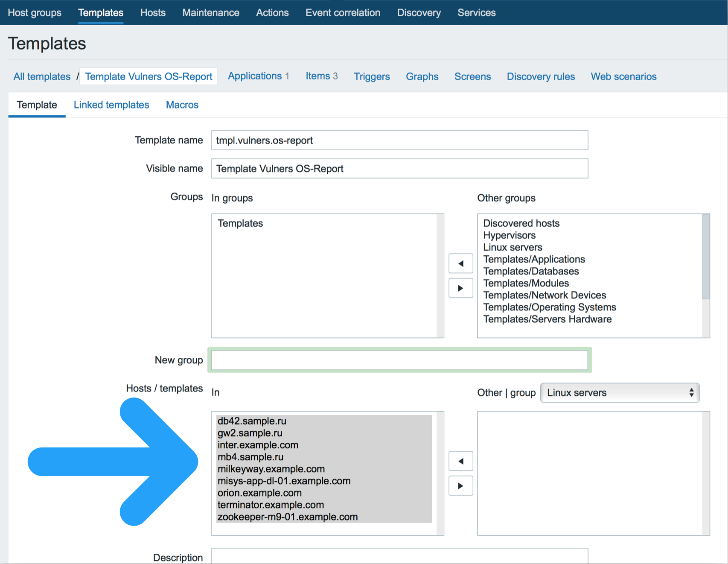
Task: Switch to the Macros tab
Action: 182,105
